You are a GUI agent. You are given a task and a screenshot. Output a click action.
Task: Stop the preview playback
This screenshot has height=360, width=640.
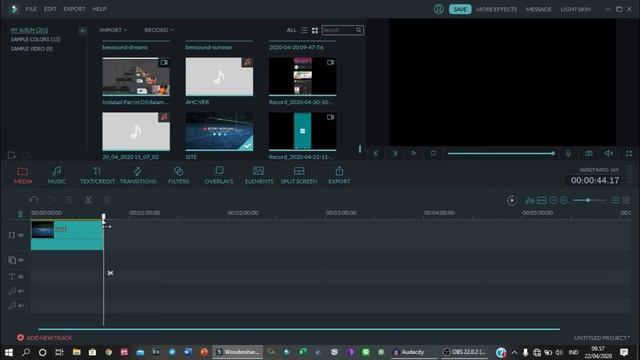[433, 153]
